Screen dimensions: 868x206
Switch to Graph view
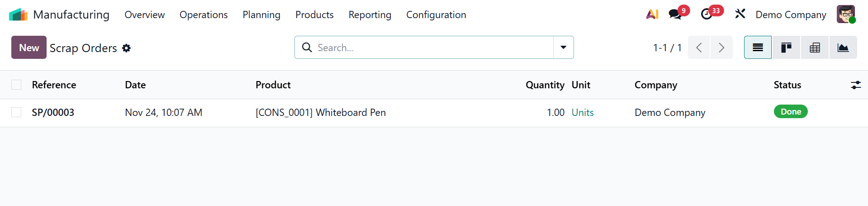tap(843, 48)
